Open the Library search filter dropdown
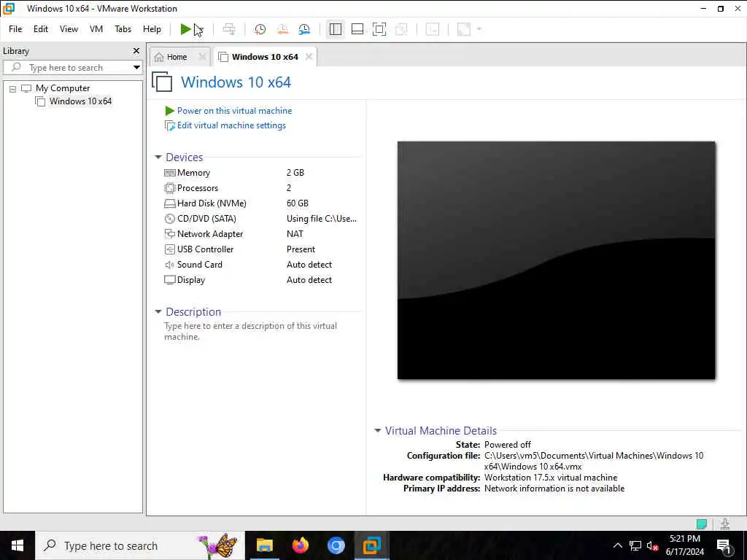Image resolution: width=747 pixels, height=560 pixels. pos(136,68)
